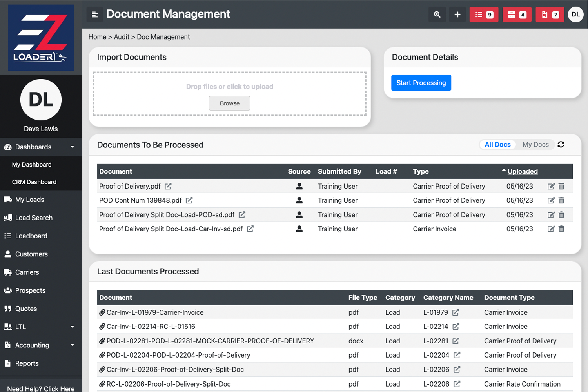
Task: Open the red loads badge showing 4
Action: (517, 14)
